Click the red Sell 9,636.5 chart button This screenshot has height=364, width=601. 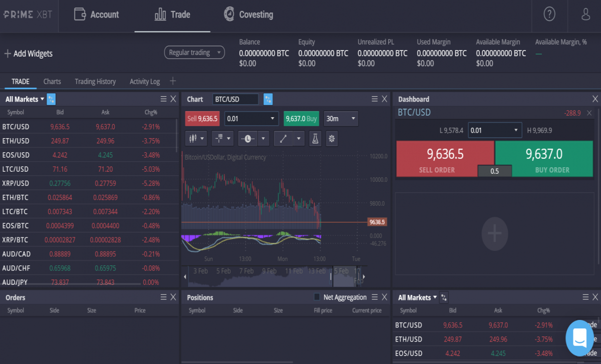coord(202,119)
